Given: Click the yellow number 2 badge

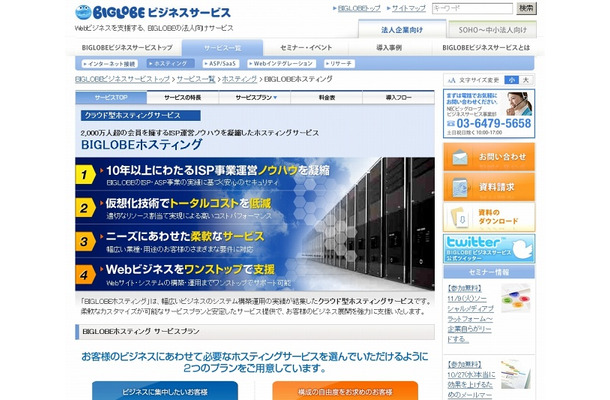Looking at the screenshot, I should [85, 208].
